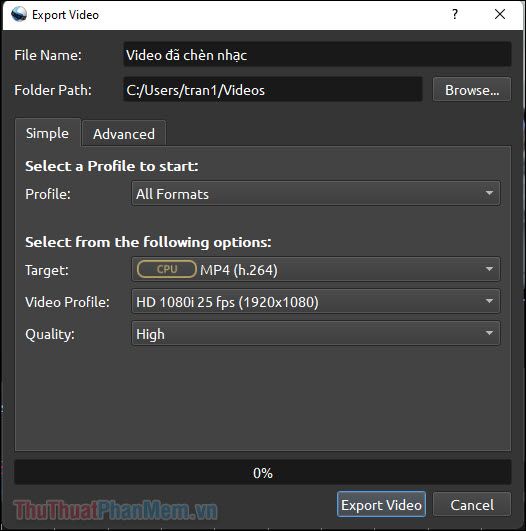Click the Profile dropdown arrow icon

489,193
